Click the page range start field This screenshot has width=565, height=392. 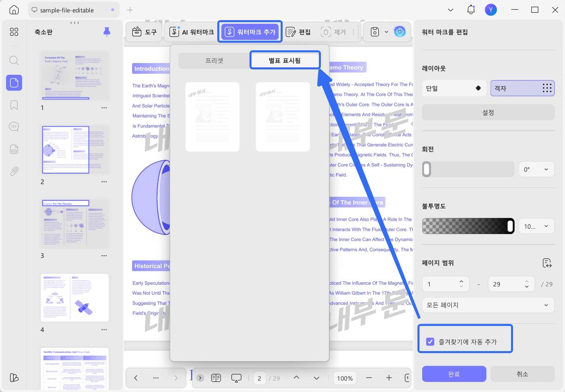click(445, 284)
